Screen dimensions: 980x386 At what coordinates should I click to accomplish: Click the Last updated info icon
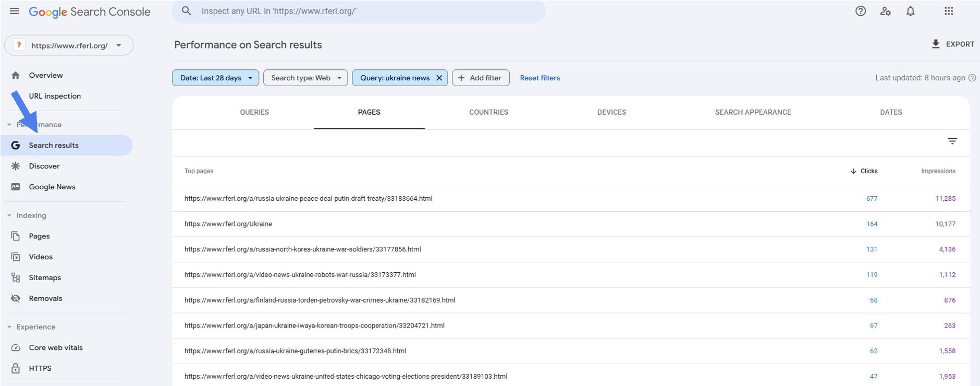(972, 78)
